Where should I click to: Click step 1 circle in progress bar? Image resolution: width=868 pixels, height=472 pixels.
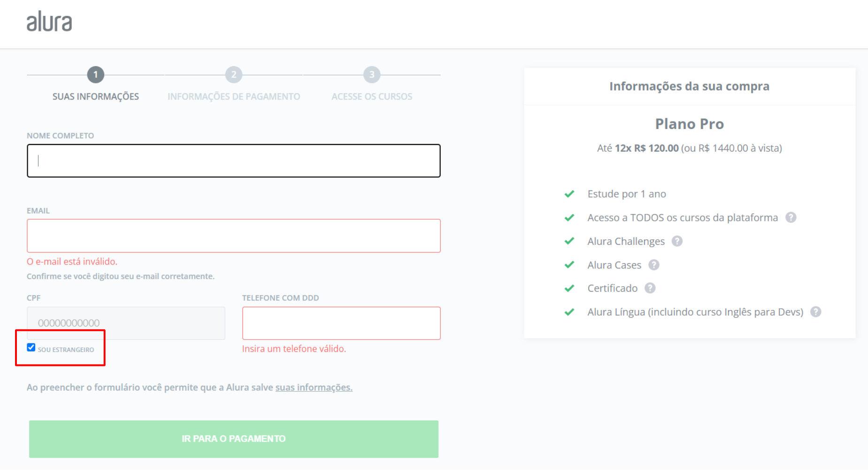[x=95, y=75]
